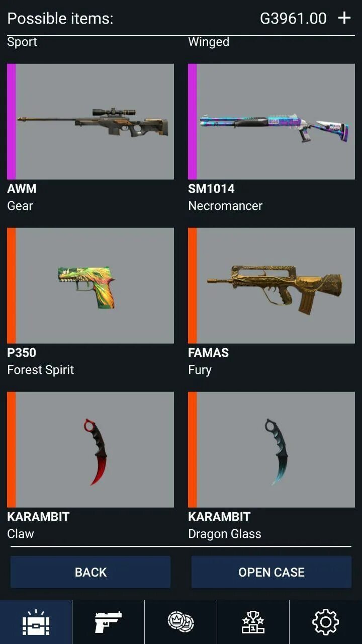Select the FAMAS Fury item thumbnail
The height and width of the screenshot is (644, 362).
tap(271, 286)
